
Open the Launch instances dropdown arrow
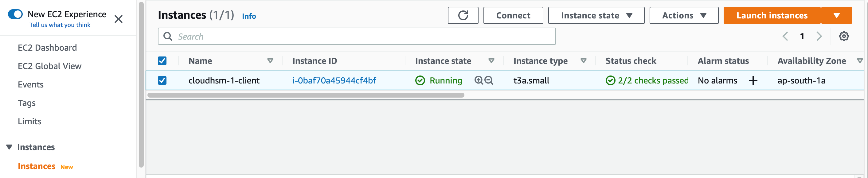837,15
